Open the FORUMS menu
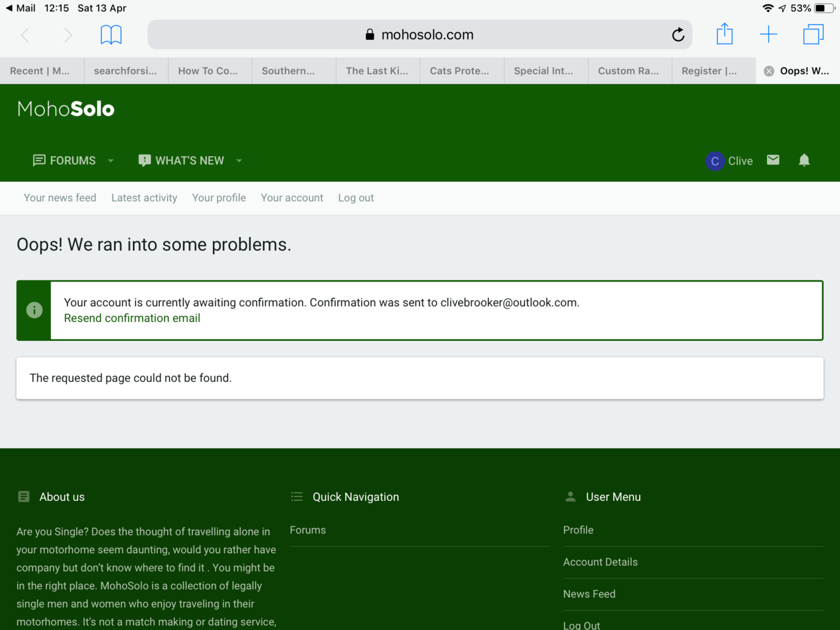 72,161
